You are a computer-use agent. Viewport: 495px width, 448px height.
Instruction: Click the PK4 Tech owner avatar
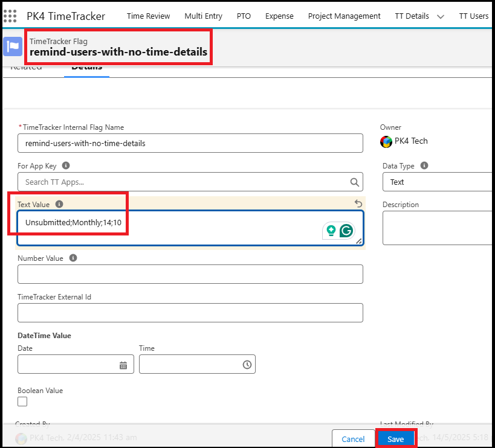click(x=386, y=141)
